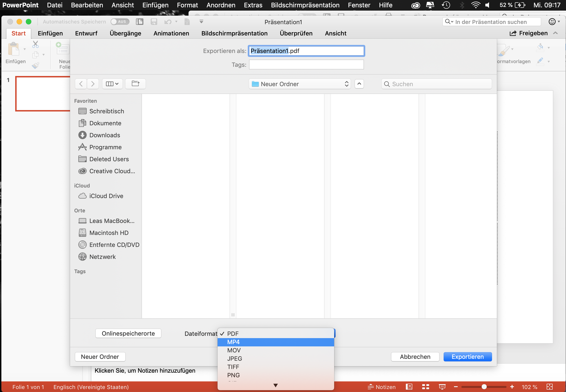
Task: Click the Suchen search field
Action: pos(436,84)
